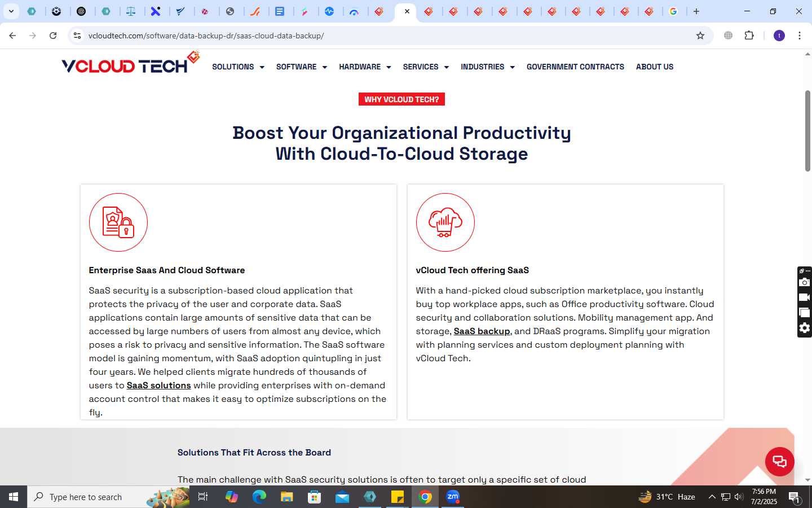Open Sticky Notes in the taskbar
812x508 pixels.
[x=398, y=497]
